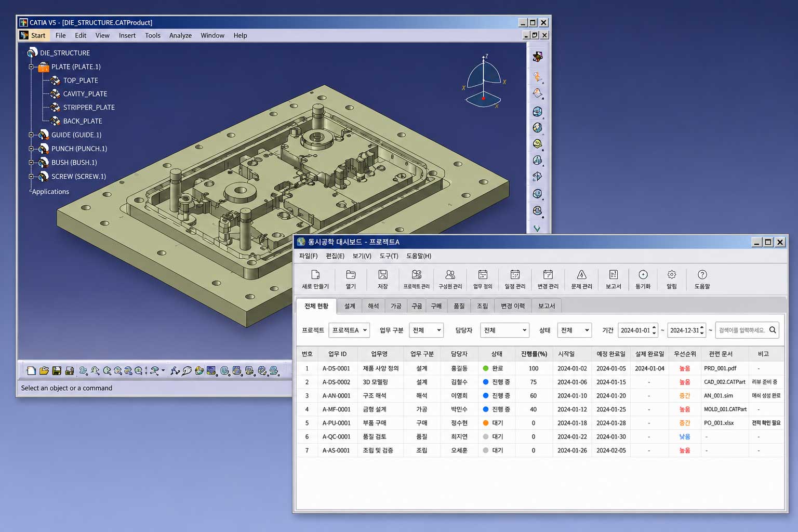Open the Insert menu in CATIA
The width and height of the screenshot is (798, 532).
(127, 35)
